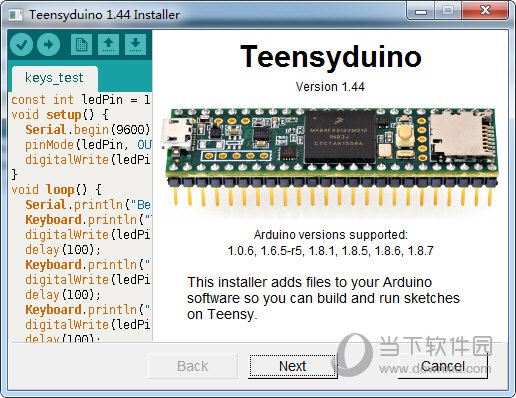
Task: Click the Cancel button
Action: (443, 366)
